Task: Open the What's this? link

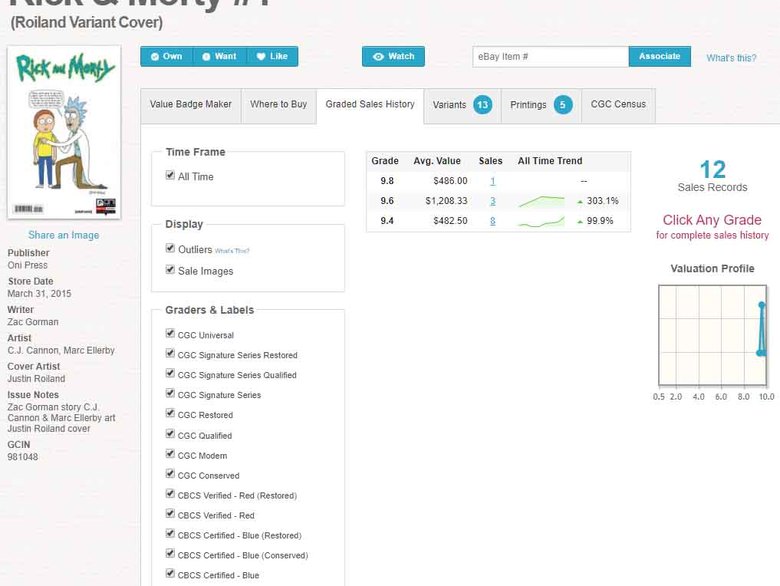Action: [x=731, y=58]
